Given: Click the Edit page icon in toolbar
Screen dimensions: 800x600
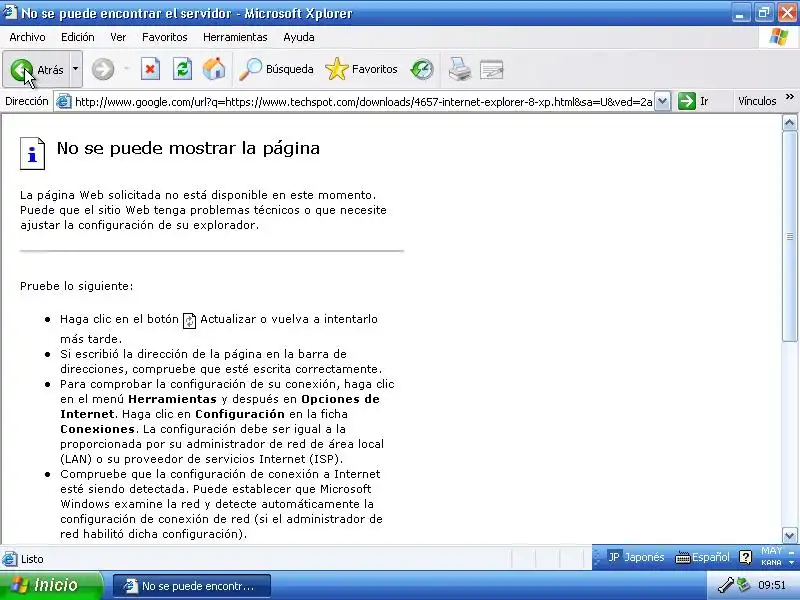Looking at the screenshot, I should (x=492, y=70).
